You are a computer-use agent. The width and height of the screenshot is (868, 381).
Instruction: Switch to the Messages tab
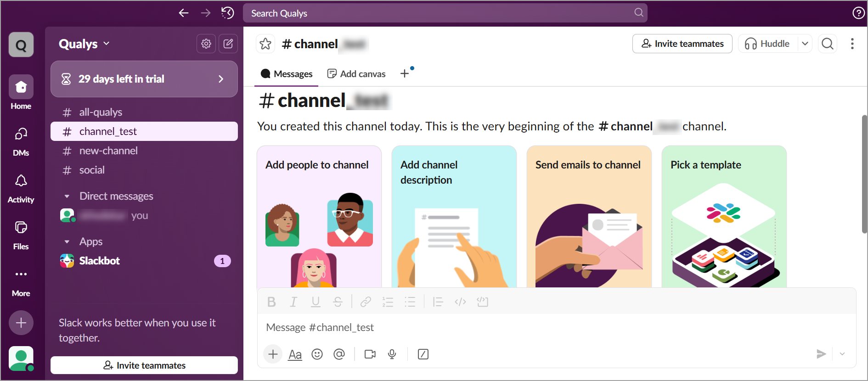click(x=287, y=74)
